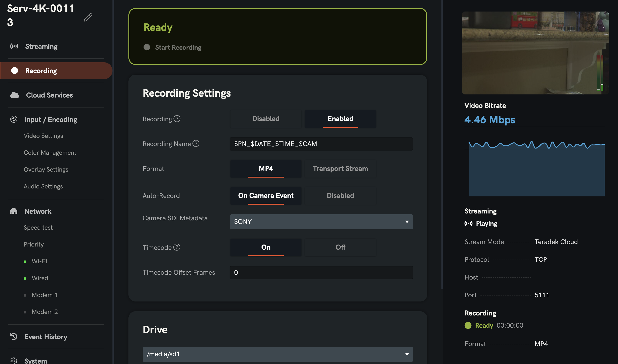Select MP4 format

pos(266,169)
